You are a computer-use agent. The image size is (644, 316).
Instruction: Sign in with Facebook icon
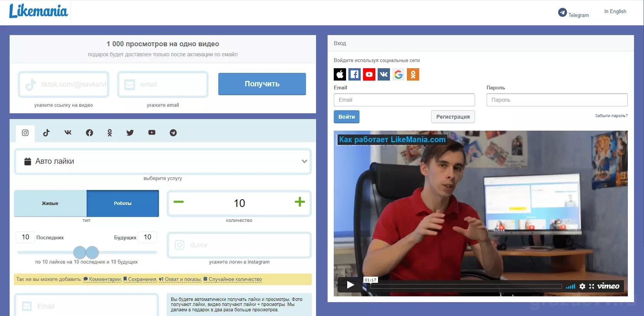(x=355, y=74)
